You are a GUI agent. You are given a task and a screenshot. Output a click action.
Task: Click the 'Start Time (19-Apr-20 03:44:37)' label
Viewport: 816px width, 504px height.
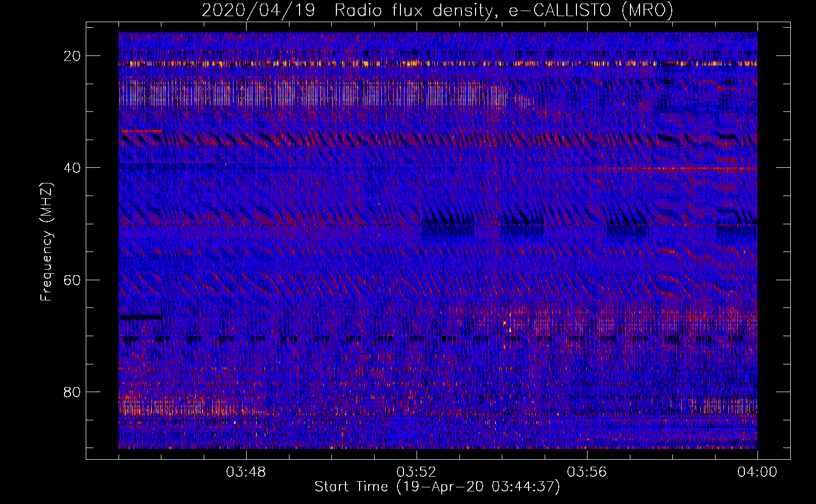click(x=437, y=487)
